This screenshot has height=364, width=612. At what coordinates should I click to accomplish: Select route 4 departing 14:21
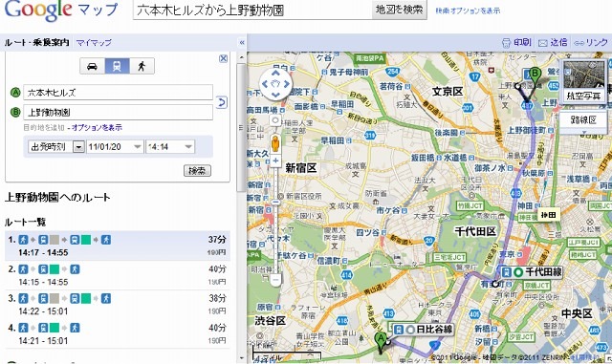(117, 334)
